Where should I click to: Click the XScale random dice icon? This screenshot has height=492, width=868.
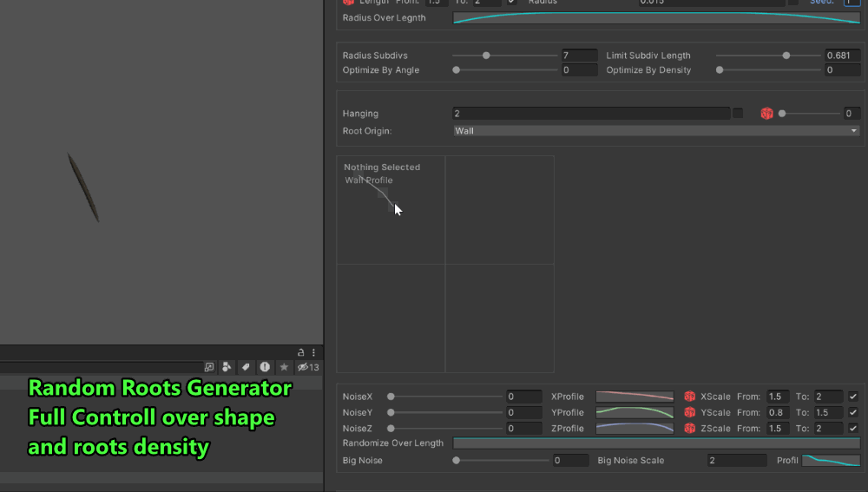690,397
